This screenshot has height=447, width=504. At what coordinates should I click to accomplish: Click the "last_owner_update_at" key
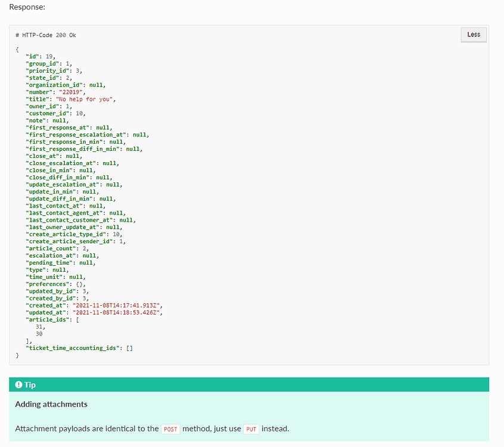(x=64, y=227)
